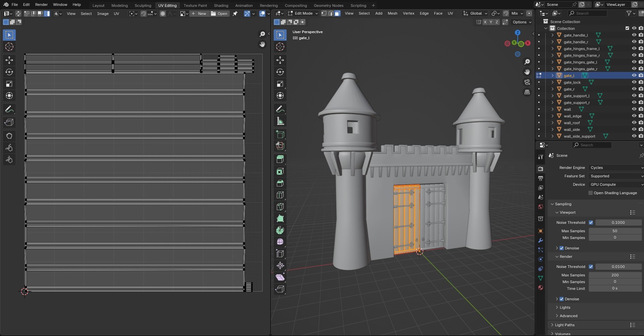Open the Render menu

[41, 5]
